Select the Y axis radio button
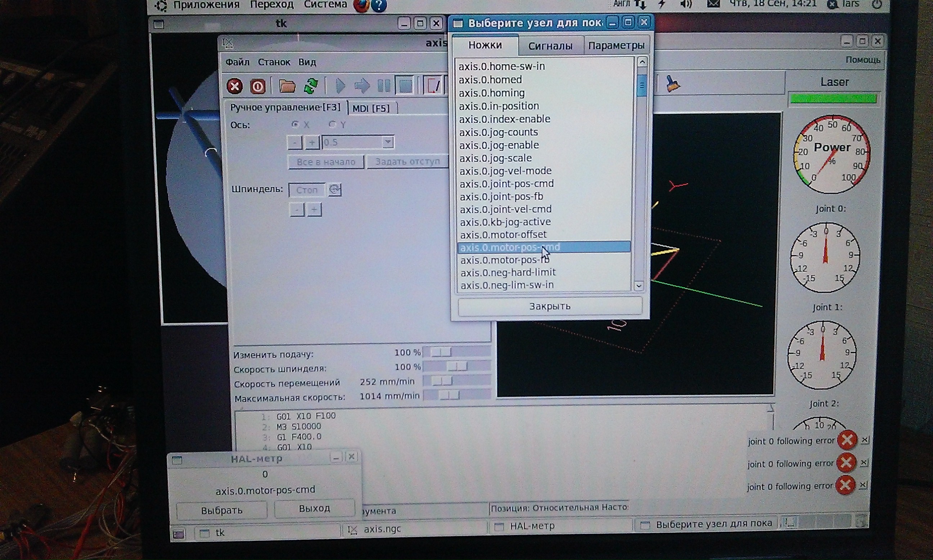The image size is (933, 560). pos(332,124)
